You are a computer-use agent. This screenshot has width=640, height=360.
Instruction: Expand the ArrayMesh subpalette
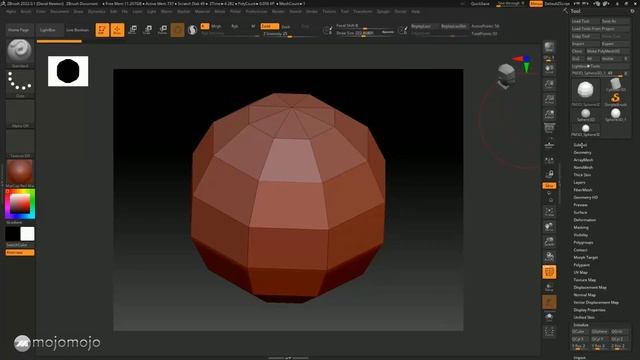point(583,160)
